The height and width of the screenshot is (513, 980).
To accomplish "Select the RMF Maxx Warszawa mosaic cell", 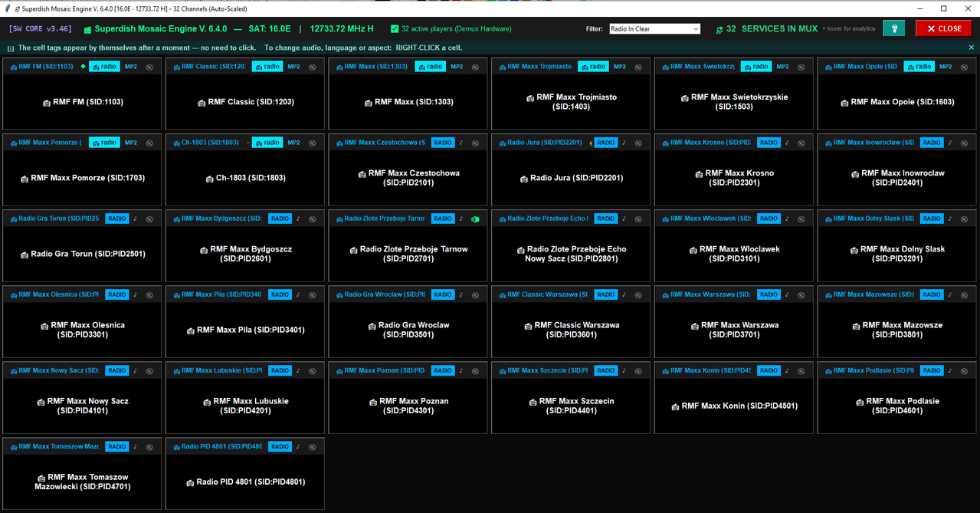I will pyautogui.click(x=734, y=321).
